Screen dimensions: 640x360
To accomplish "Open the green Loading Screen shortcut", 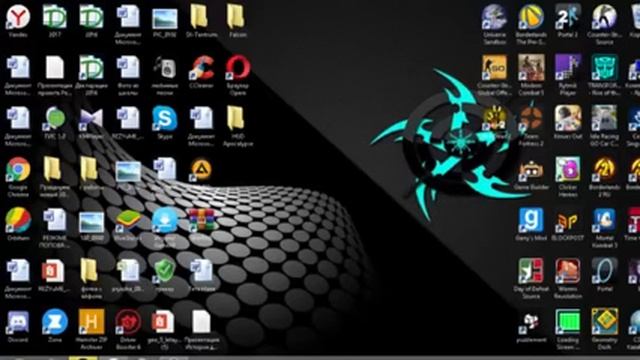I will pos(568,322).
